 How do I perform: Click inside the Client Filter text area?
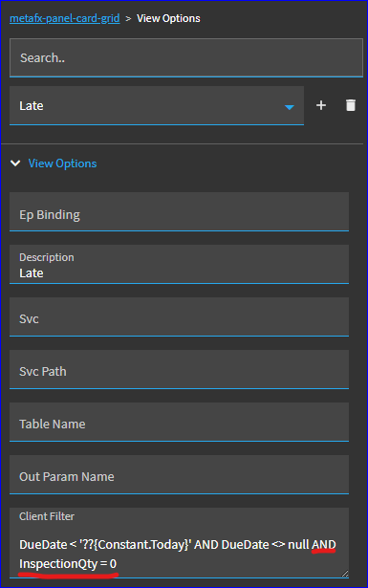coord(179,543)
